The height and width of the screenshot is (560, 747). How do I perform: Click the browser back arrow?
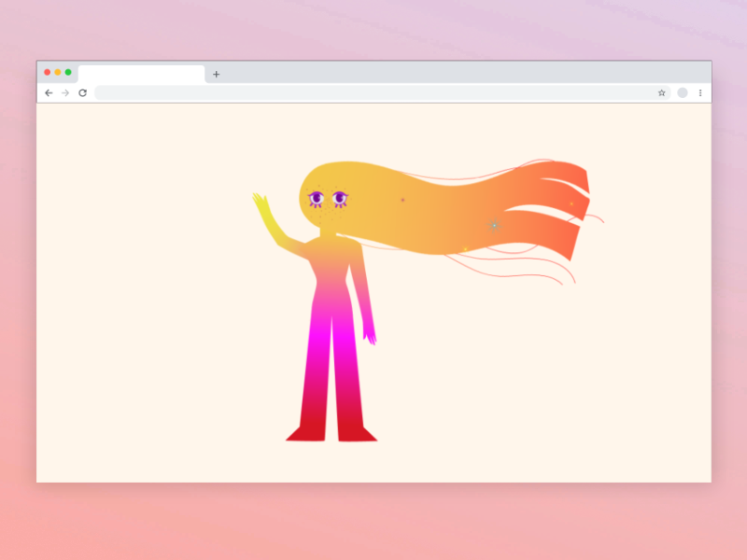tap(49, 93)
